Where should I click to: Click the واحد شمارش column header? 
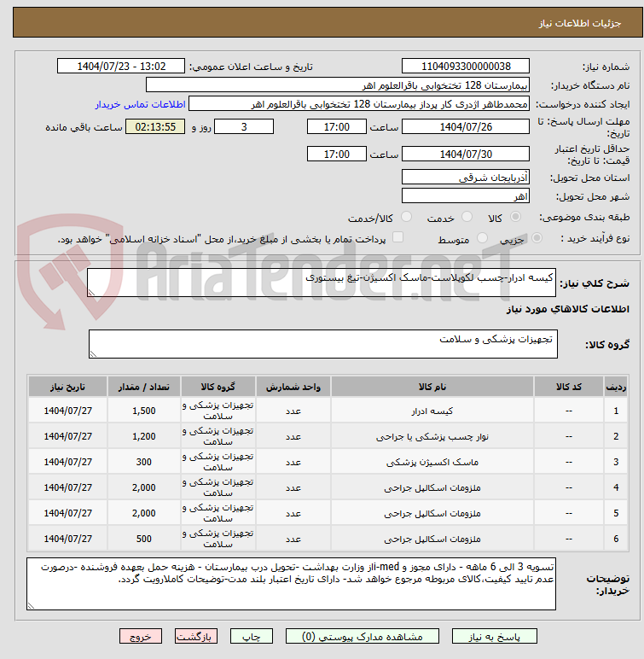pos(293,387)
